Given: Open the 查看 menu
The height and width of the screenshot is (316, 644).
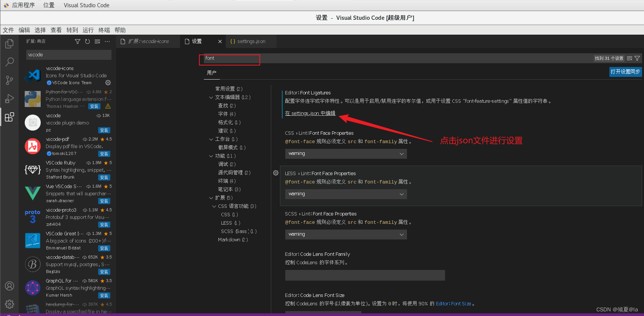Looking at the screenshot, I should pyautogui.click(x=56, y=30).
